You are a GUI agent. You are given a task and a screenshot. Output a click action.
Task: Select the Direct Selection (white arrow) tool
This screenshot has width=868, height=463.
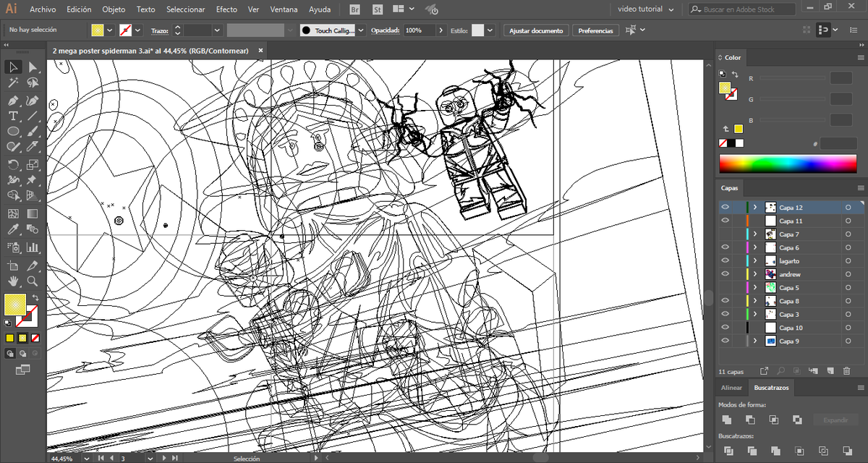click(x=33, y=67)
